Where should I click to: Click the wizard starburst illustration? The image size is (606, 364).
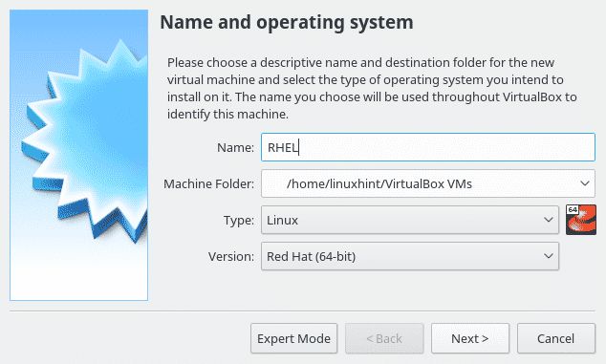78,155
